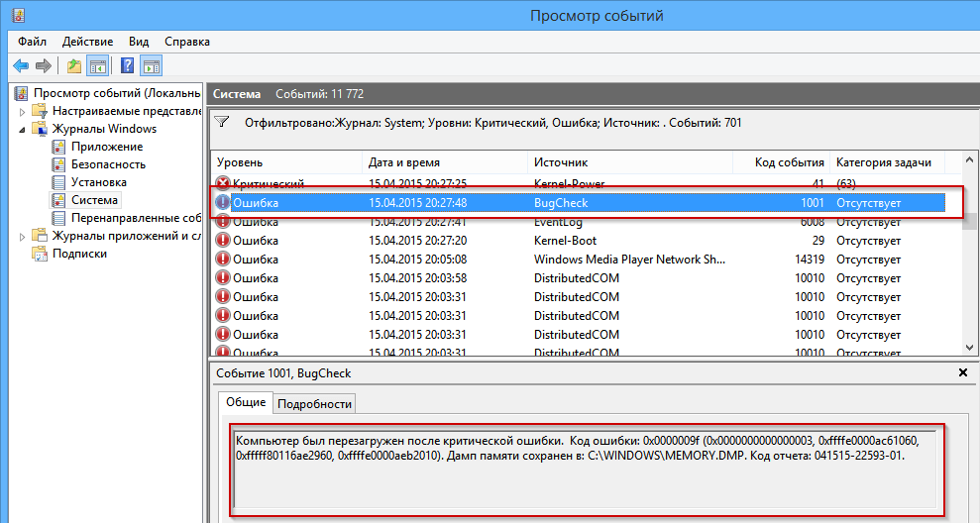Screen dimensions: 980x523
Task: Click the filter funnel icon above list
Action: click(223, 123)
